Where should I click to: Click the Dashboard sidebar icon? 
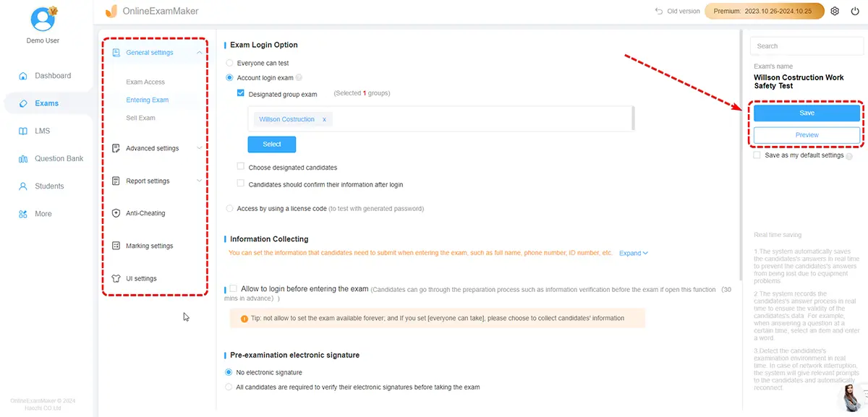pyautogui.click(x=22, y=76)
